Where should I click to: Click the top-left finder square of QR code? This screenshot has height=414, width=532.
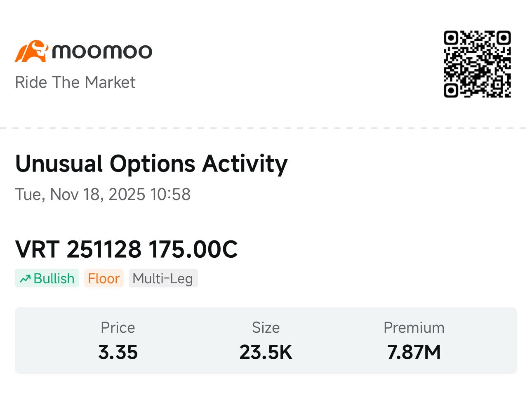(x=451, y=38)
